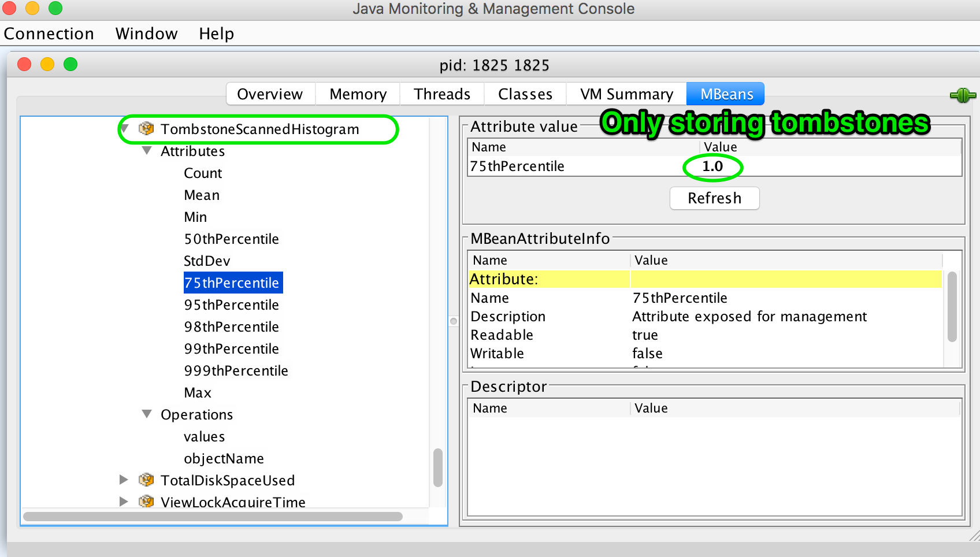Screen dimensions: 980x557
Task: Click the ViewLockAcquireTime bean icon
Action: tap(146, 501)
